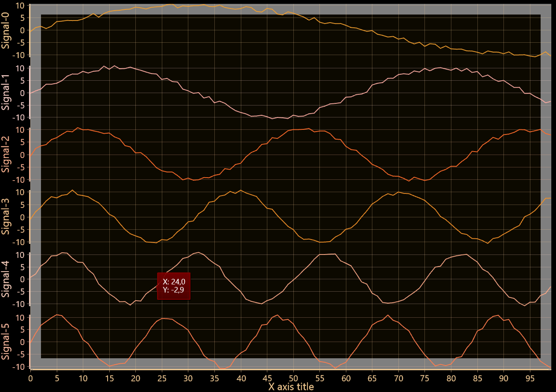The image size is (556, 392).
Task: Click X axis tick label 50
Action: click(x=293, y=378)
